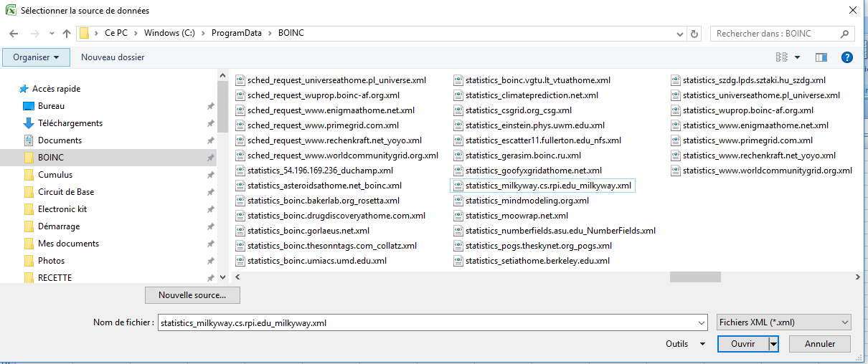The height and width of the screenshot is (364, 868).
Task: Refresh the BOINC folder view
Action: point(694,34)
